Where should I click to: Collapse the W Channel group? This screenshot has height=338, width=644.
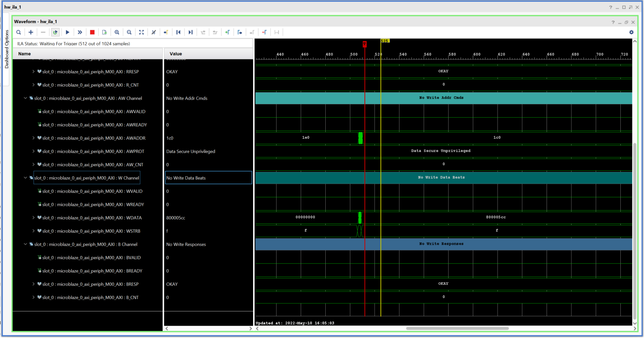pos(25,178)
